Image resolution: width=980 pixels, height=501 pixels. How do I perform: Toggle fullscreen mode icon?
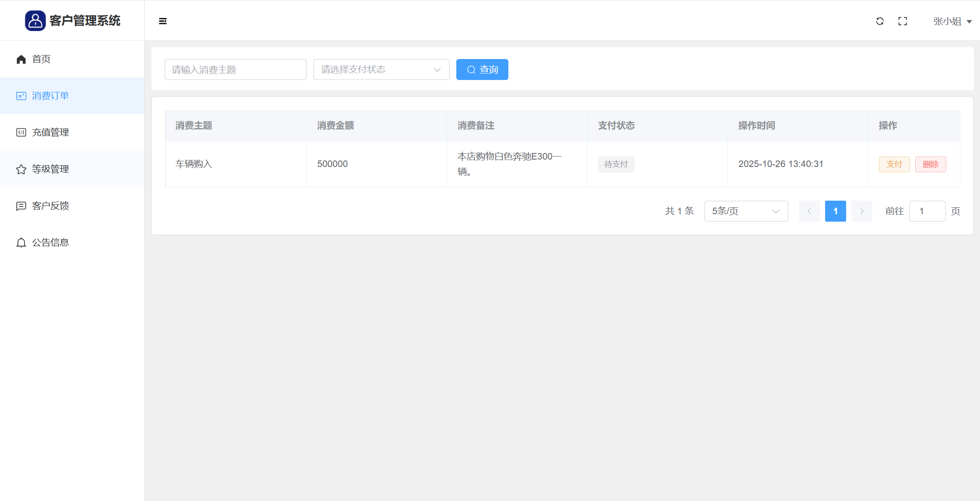tap(903, 21)
